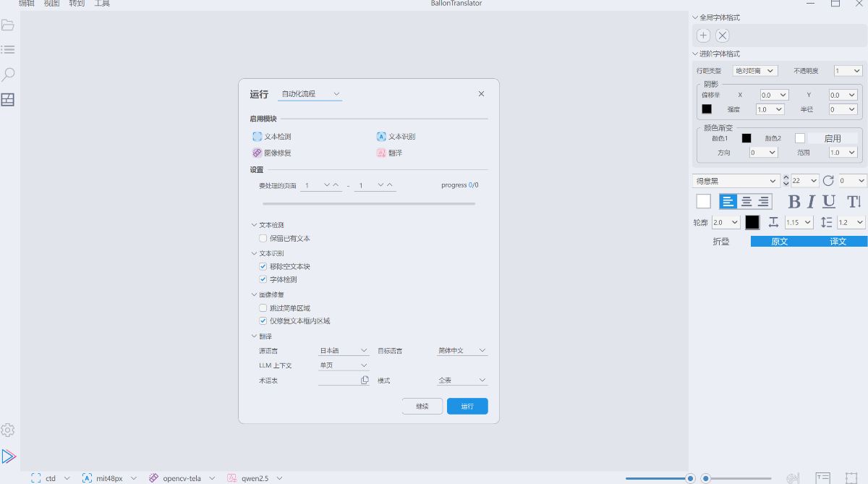
Task: Enable 跳过简单区域 checkbox
Action: tap(263, 307)
